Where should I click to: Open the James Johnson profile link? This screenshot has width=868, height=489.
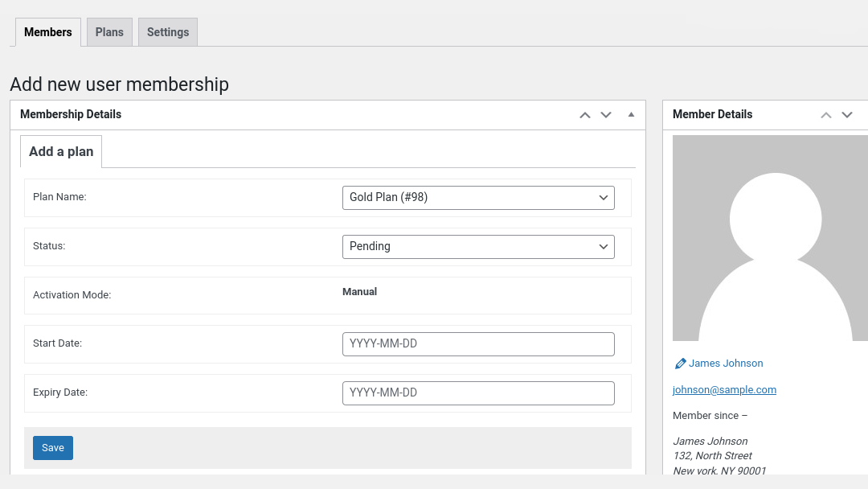coord(726,364)
